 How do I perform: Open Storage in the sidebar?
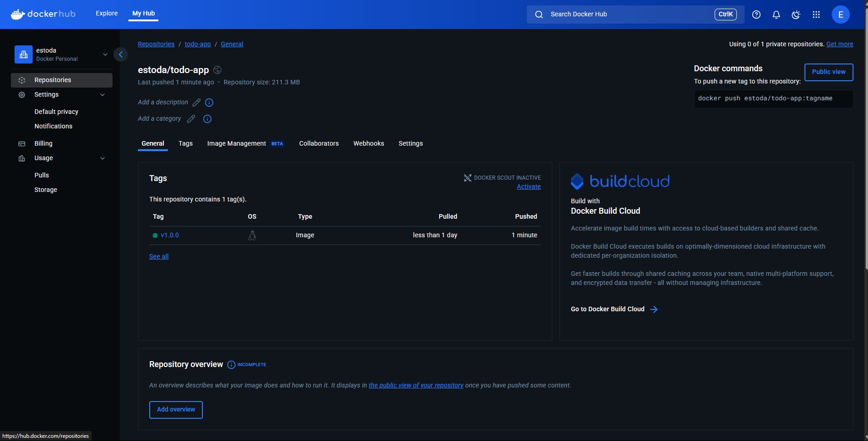coord(46,190)
